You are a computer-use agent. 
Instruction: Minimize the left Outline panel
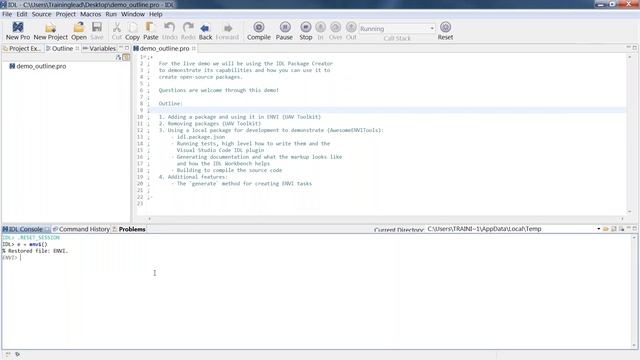click(121, 48)
